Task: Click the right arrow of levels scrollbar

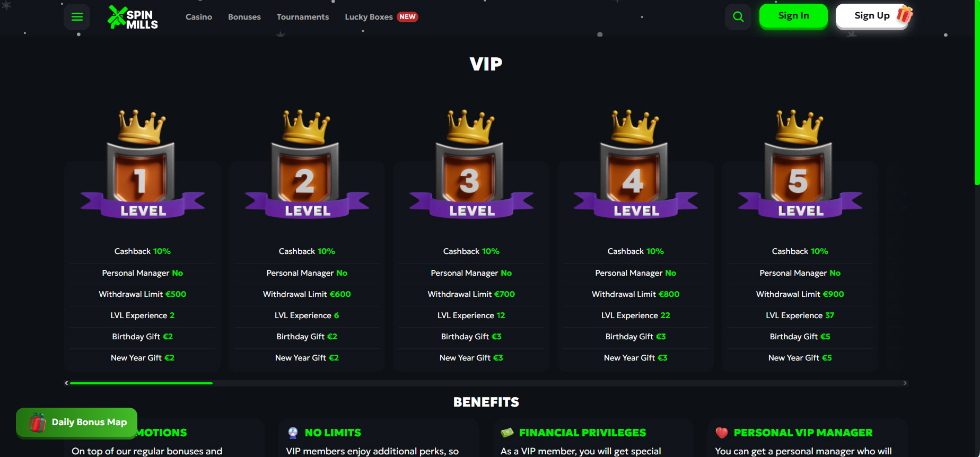Action: click(x=905, y=383)
